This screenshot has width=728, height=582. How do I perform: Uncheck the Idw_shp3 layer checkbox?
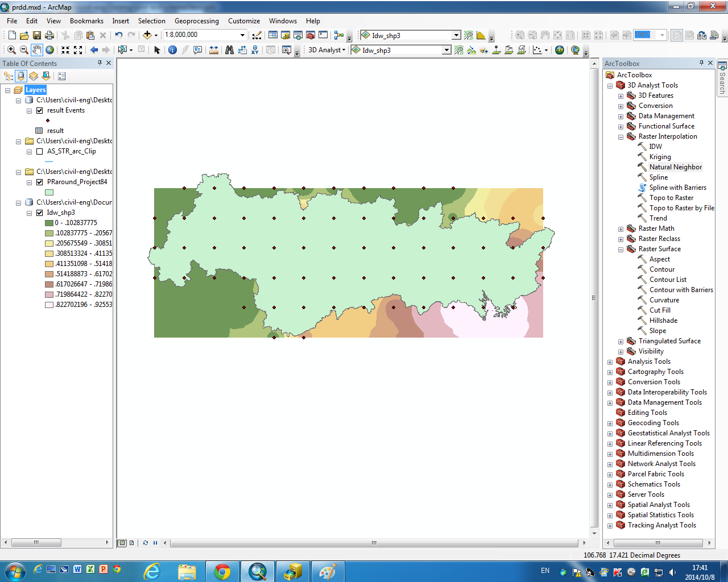click(x=39, y=213)
